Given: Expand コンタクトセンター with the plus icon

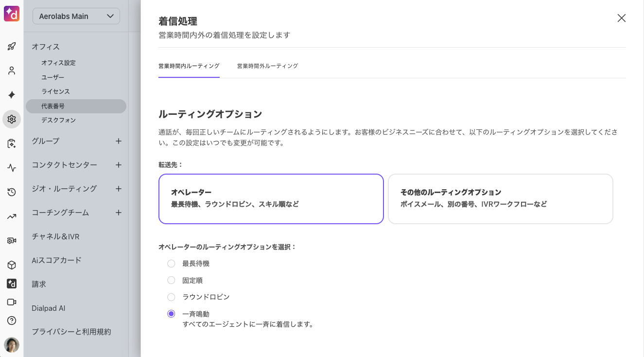Looking at the screenshot, I should point(119,165).
